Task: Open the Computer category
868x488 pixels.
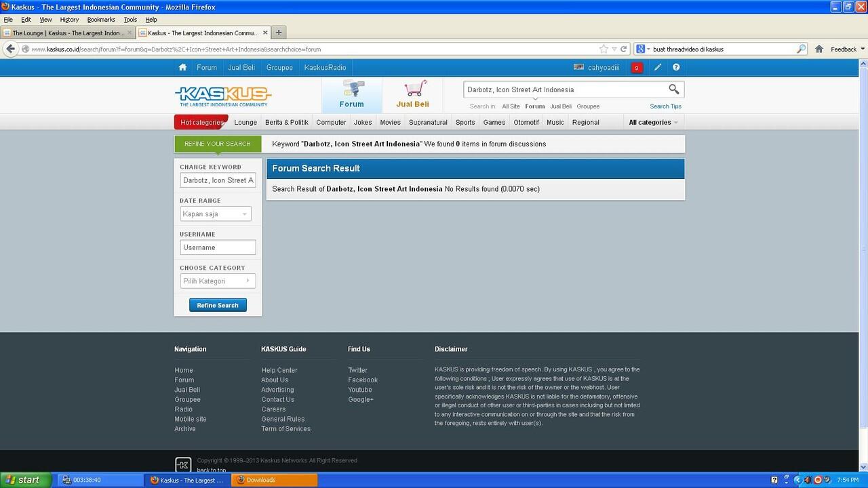Action: (x=331, y=122)
